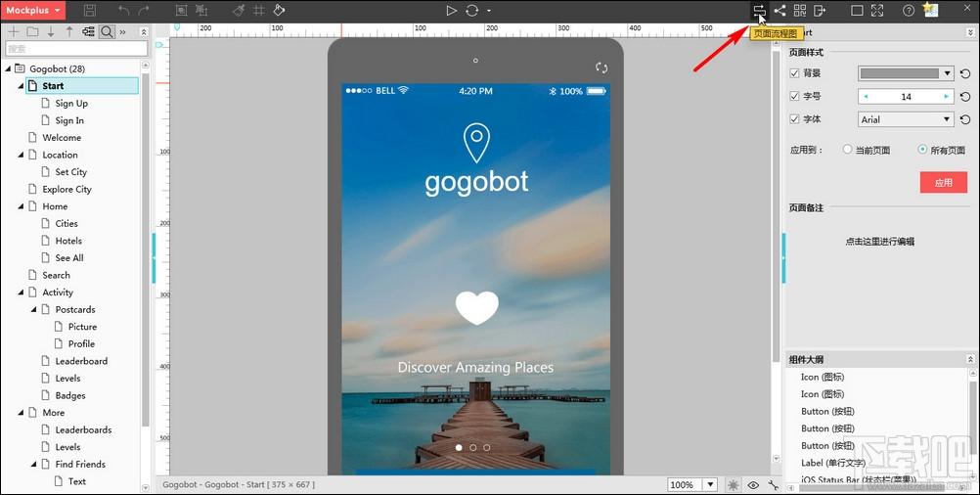980x495 pixels.
Task: Undo the last action
Action: pos(124,10)
